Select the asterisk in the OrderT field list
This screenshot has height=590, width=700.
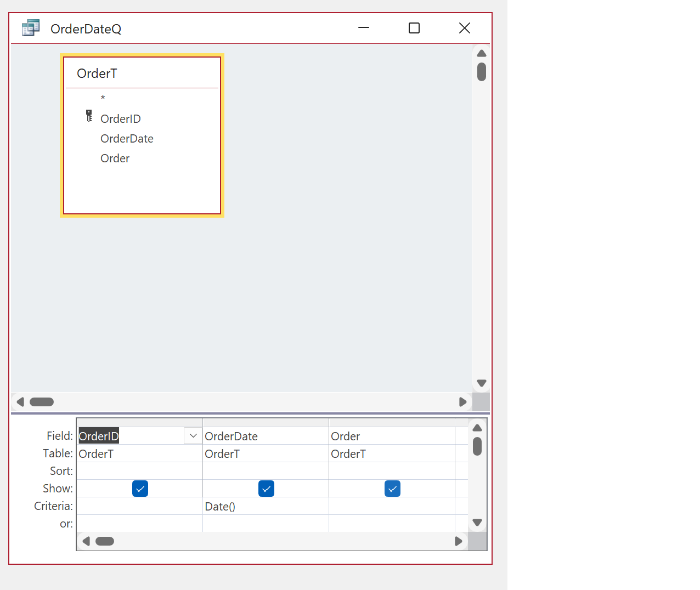(x=103, y=98)
